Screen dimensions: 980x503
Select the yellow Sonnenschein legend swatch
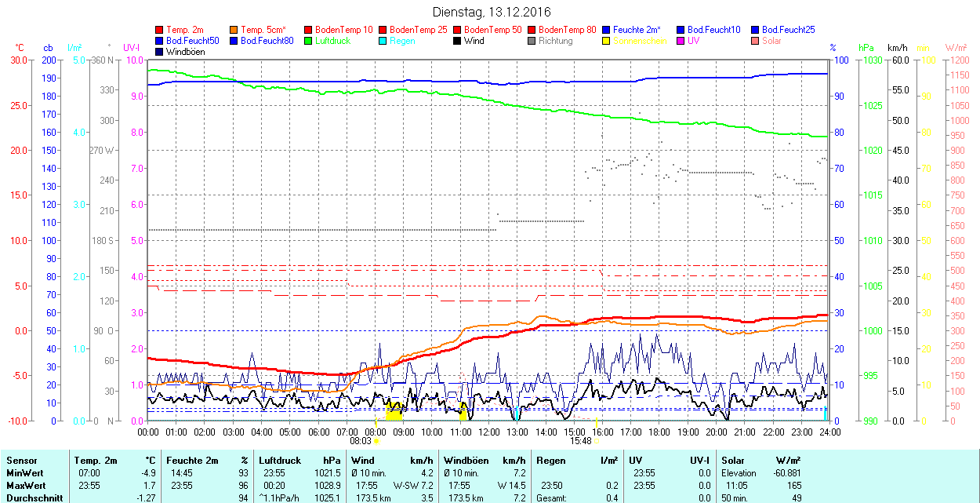[x=607, y=41]
